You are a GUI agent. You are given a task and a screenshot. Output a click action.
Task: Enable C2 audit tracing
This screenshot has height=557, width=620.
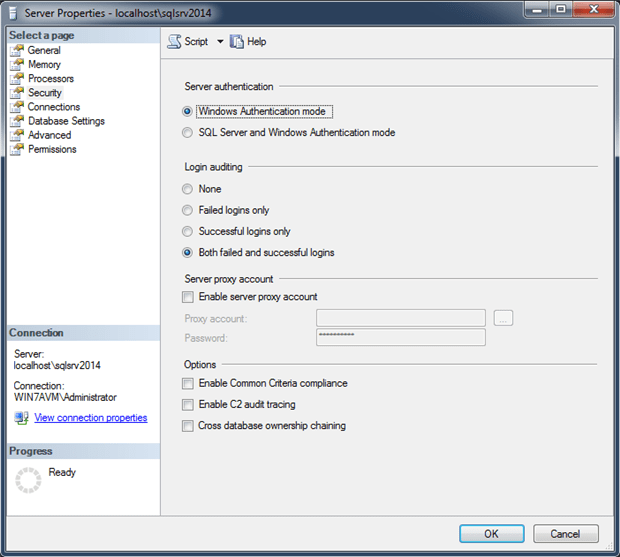(188, 404)
